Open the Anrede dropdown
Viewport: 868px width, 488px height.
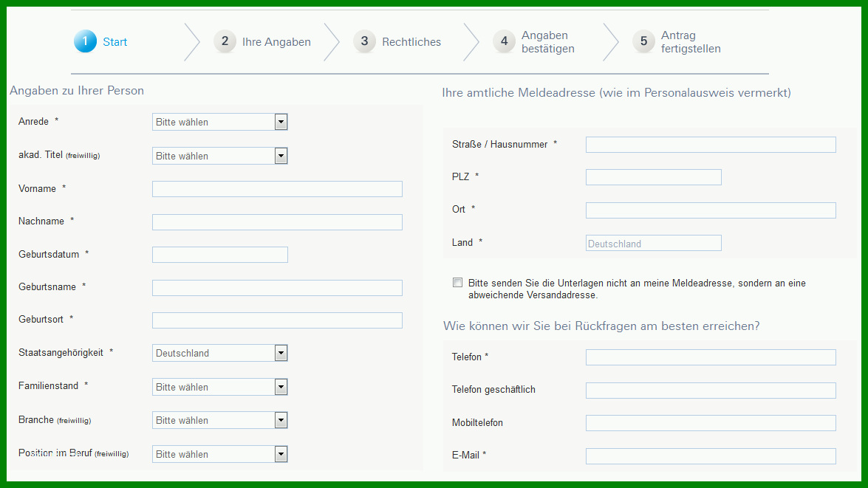(x=219, y=122)
